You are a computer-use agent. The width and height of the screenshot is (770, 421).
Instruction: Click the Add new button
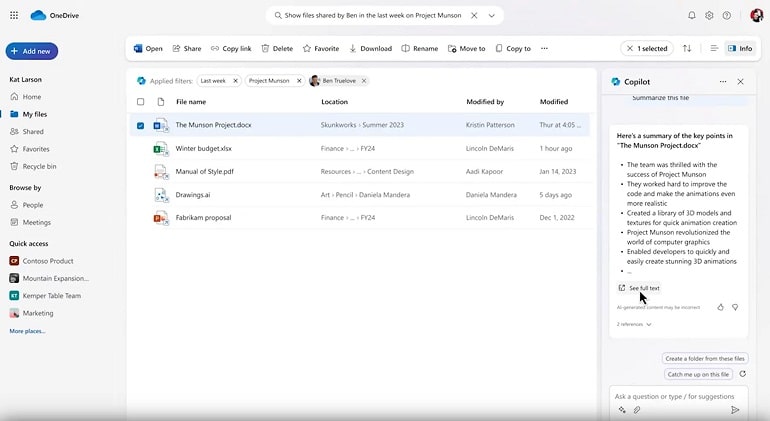[x=32, y=51]
